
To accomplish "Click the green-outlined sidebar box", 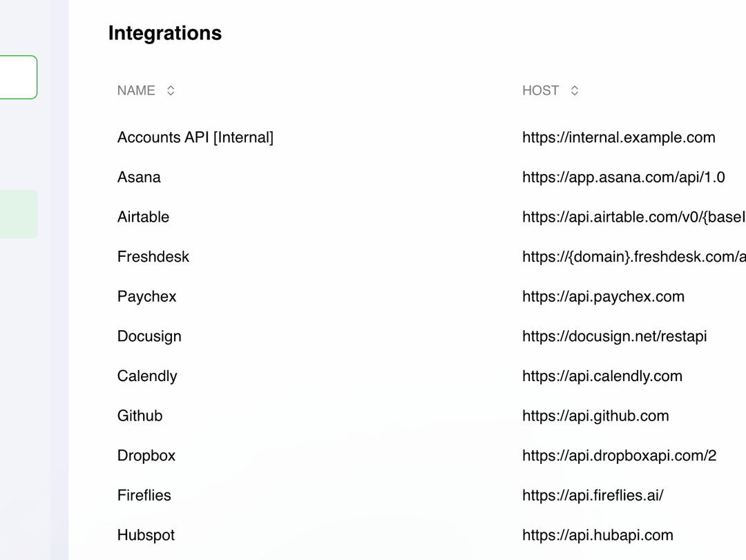I will [x=18, y=77].
